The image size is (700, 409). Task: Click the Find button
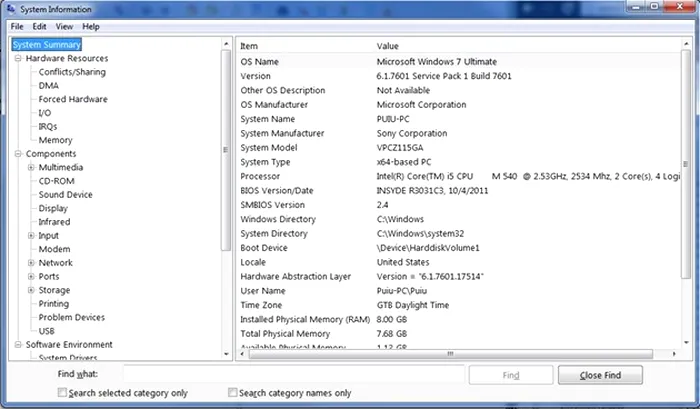pos(511,375)
